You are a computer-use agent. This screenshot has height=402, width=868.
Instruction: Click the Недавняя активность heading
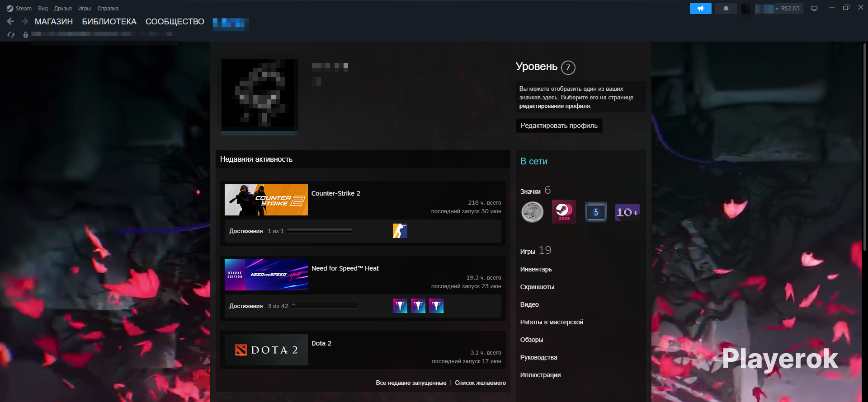256,159
